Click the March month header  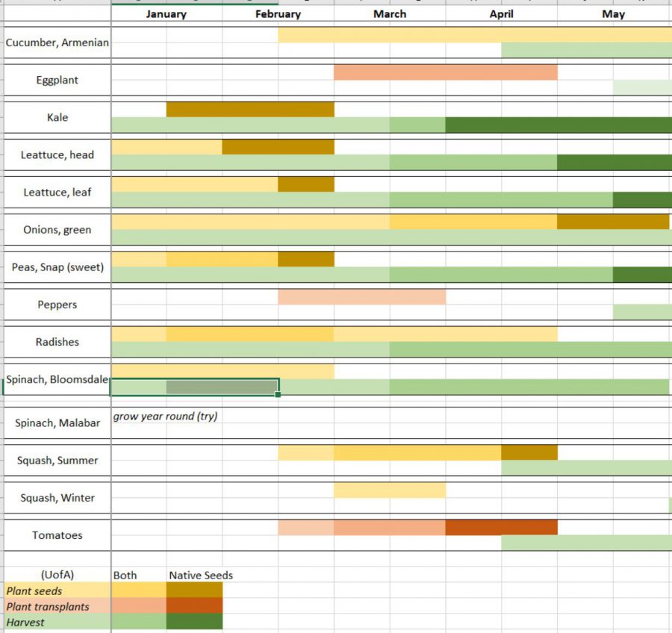[x=390, y=14]
